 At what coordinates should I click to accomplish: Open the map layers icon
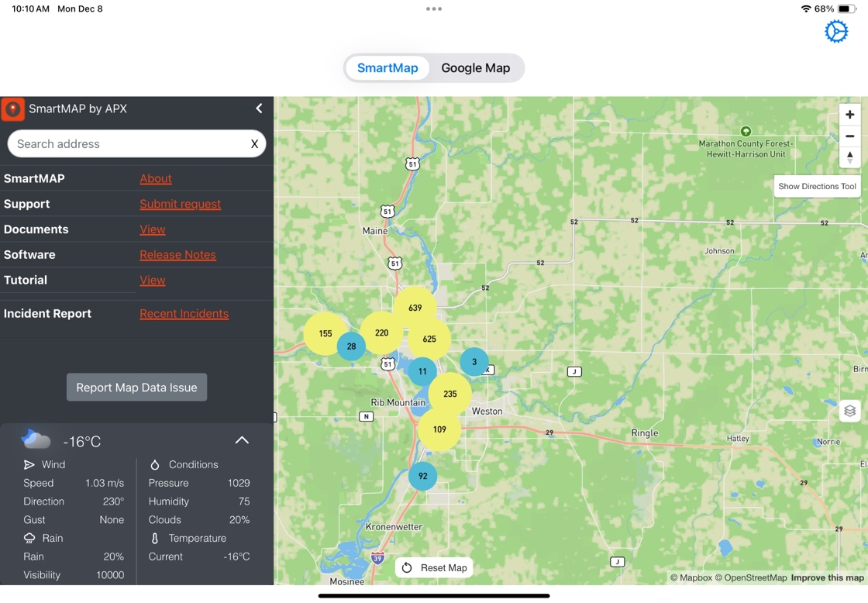849,411
